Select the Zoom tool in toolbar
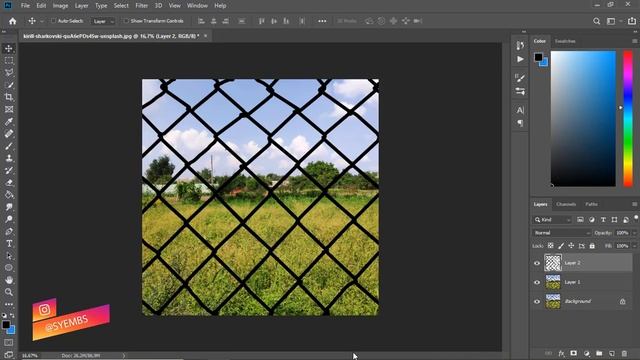This screenshot has width=640, height=360. (x=9, y=292)
